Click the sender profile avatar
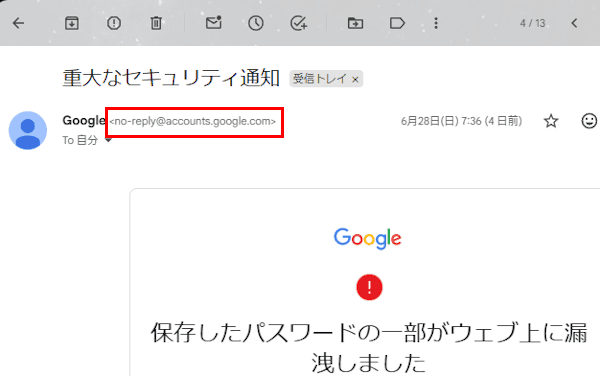This screenshot has width=600, height=376. coord(28,130)
